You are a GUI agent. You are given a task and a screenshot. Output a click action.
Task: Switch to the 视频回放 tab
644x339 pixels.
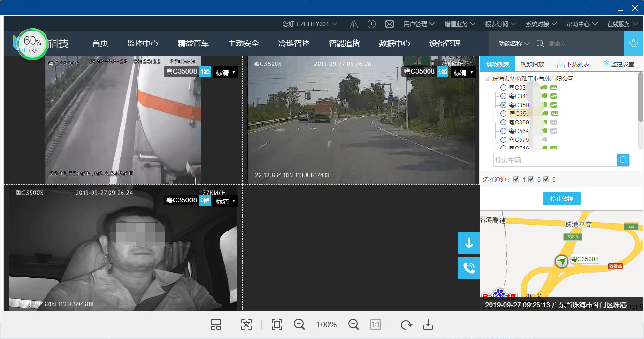coord(533,64)
